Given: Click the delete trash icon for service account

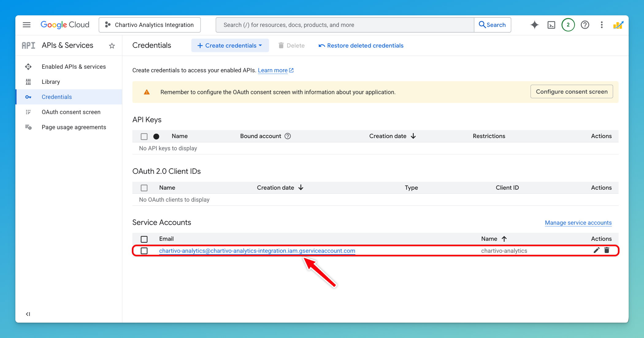Looking at the screenshot, I should coord(607,251).
